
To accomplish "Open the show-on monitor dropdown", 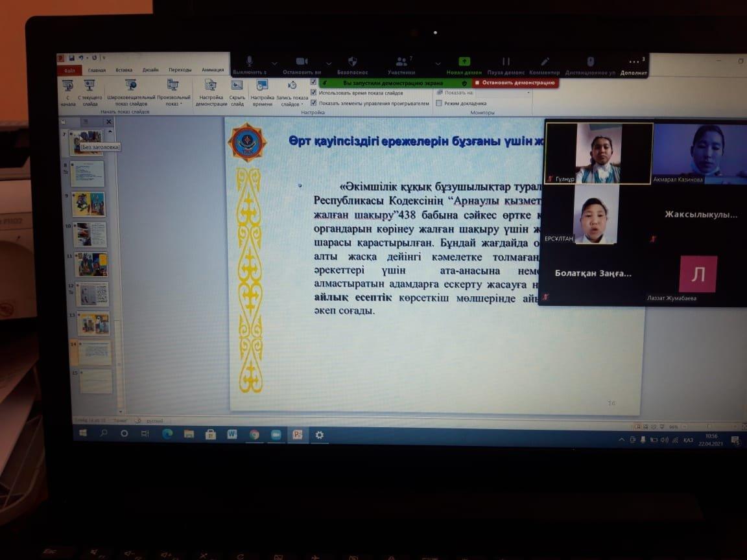I will 504,93.
